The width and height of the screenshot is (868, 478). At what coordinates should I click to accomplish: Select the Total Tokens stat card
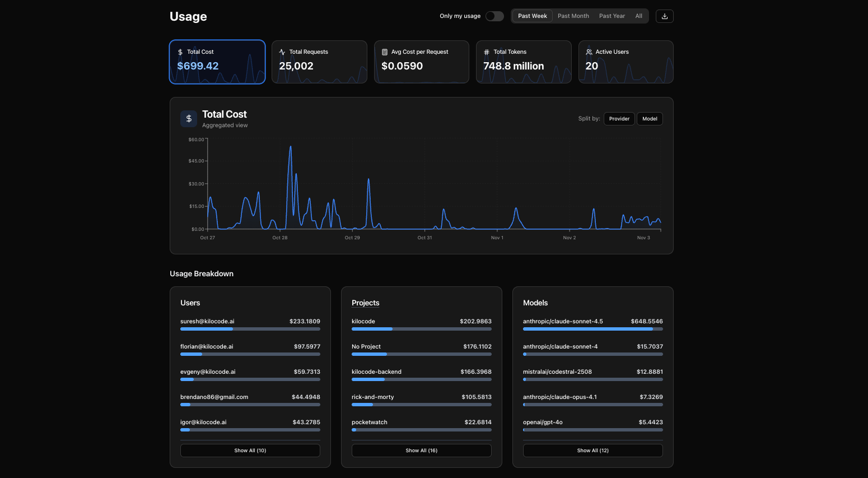pos(524,62)
